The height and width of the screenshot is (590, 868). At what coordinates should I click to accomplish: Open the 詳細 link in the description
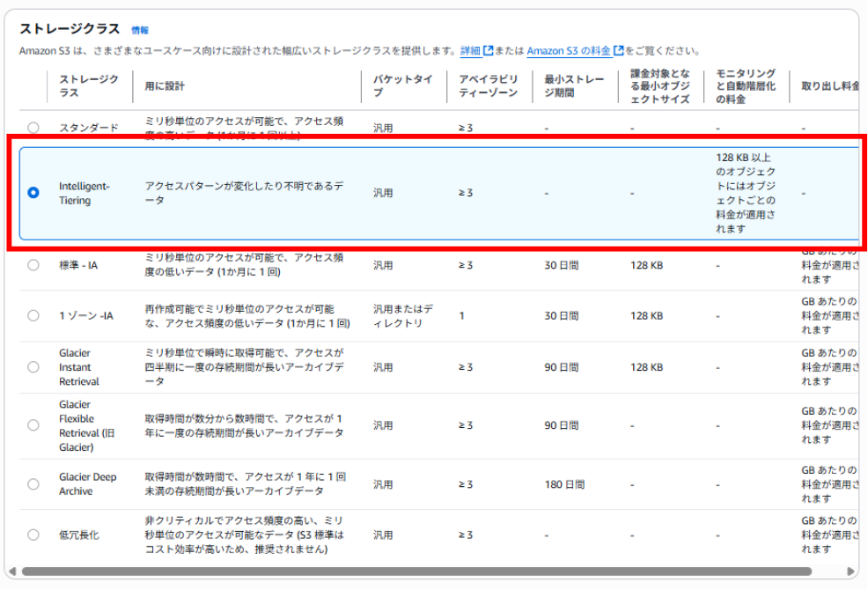(470, 51)
